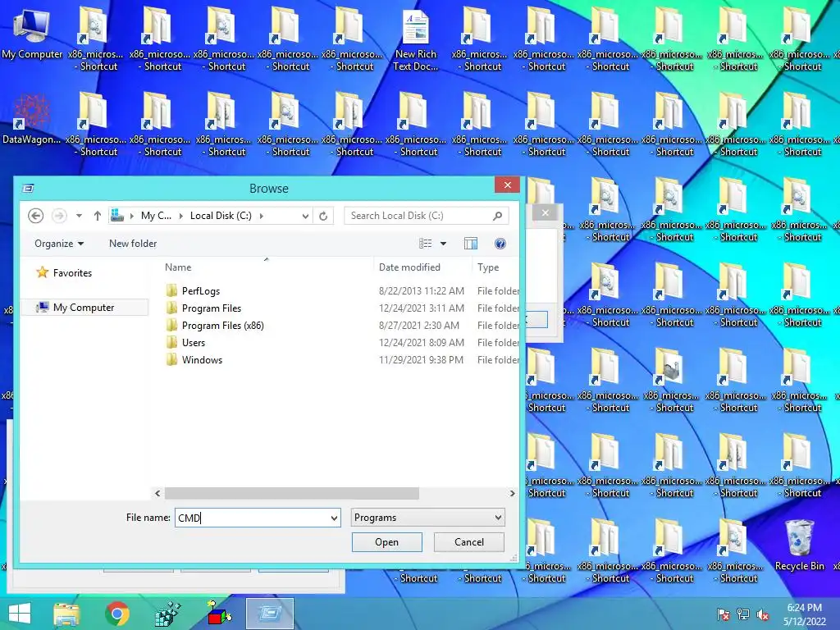
Task: Click the search magnifier icon
Action: (x=497, y=216)
